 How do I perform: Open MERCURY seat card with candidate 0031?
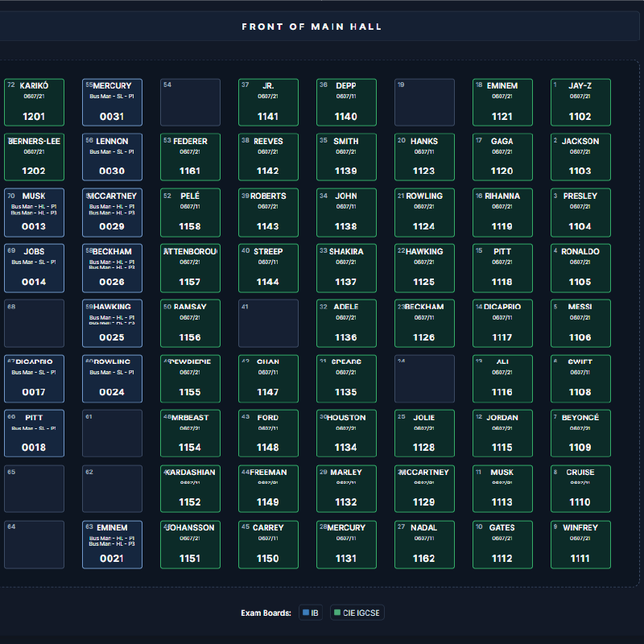pyautogui.click(x=112, y=102)
